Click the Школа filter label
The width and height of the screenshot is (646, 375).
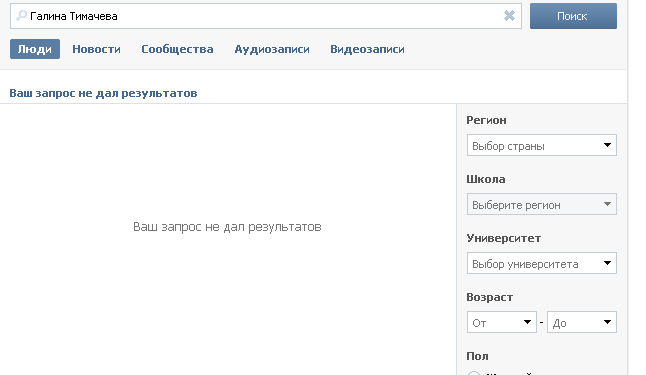[486, 179]
